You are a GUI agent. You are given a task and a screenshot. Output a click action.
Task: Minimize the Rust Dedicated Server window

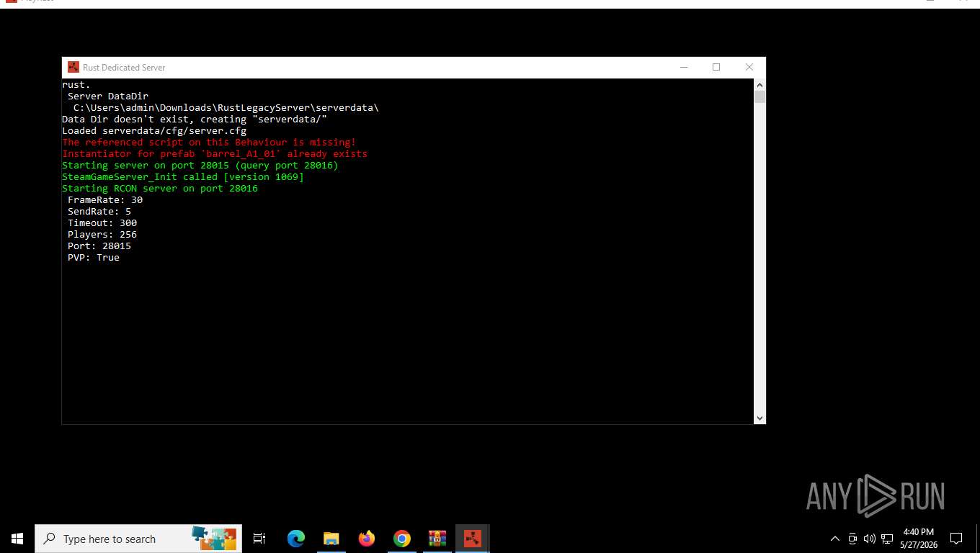(683, 67)
